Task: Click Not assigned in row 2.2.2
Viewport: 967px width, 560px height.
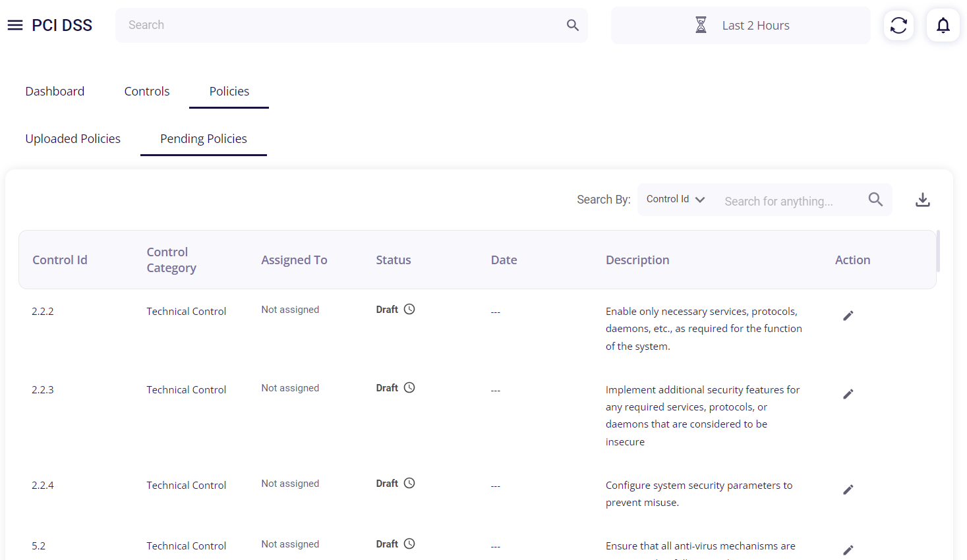Action: click(290, 310)
